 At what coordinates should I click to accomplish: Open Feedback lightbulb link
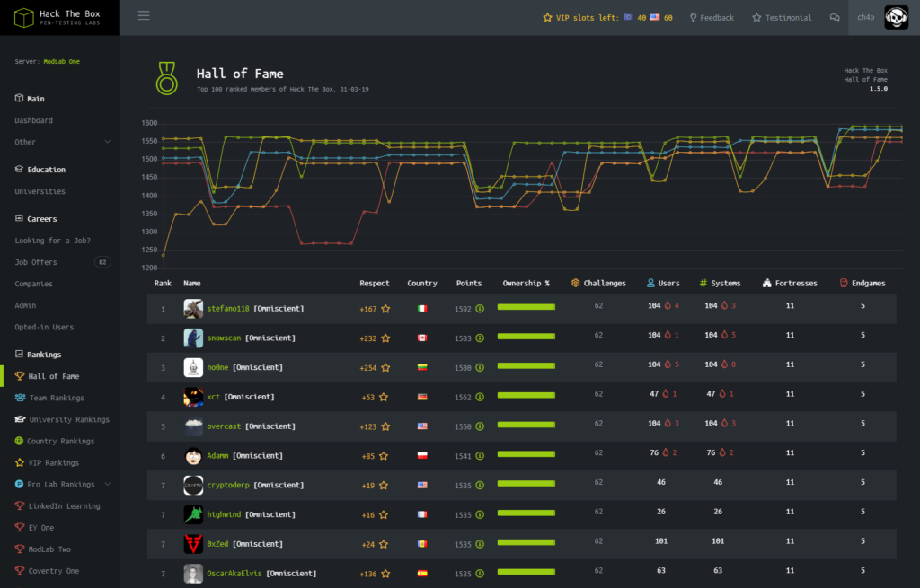[x=712, y=18]
